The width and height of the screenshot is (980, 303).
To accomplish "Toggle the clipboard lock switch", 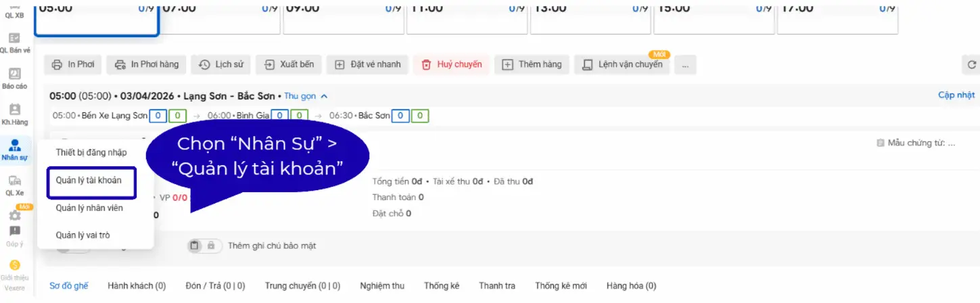I will tap(204, 246).
